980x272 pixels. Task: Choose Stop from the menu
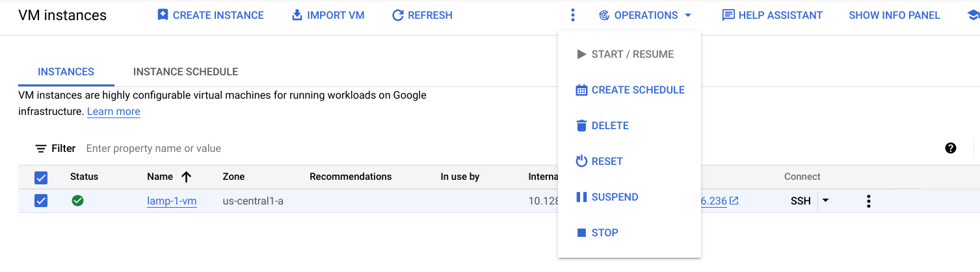[629, 232]
